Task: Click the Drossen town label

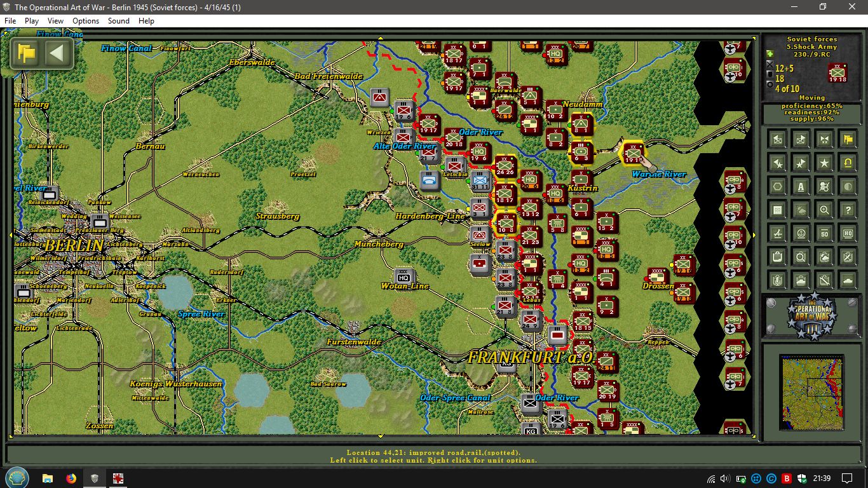Action: click(x=658, y=286)
